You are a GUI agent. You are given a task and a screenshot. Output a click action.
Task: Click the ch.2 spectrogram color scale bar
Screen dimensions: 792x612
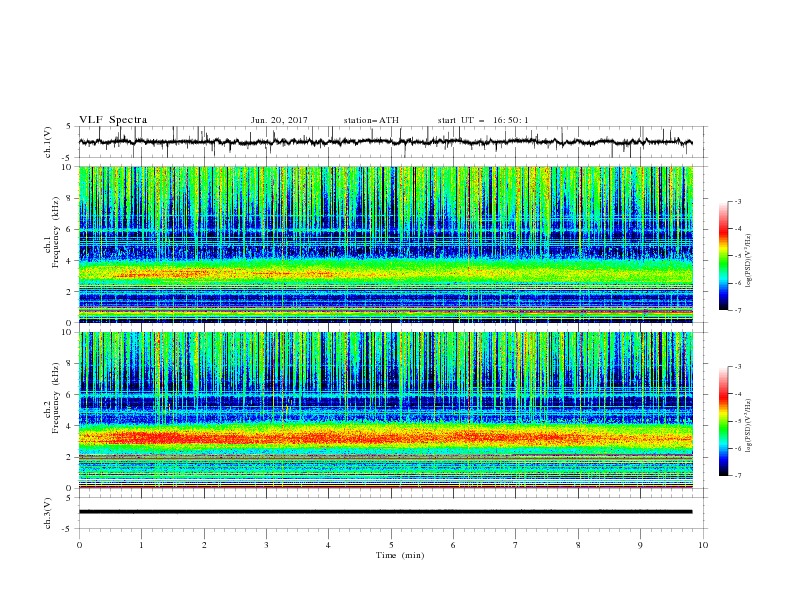pos(723,421)
